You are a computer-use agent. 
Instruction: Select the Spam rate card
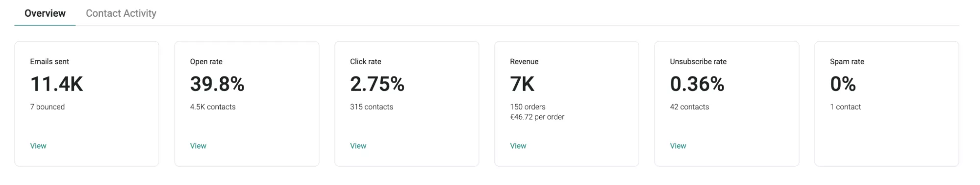(x=887, y=104)
